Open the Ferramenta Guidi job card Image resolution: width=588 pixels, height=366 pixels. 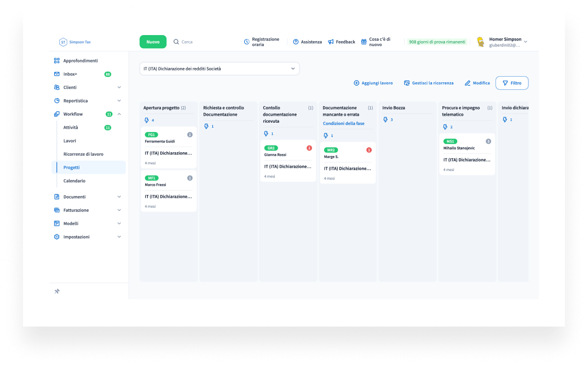pyautogui.click(x=169, y=148)
